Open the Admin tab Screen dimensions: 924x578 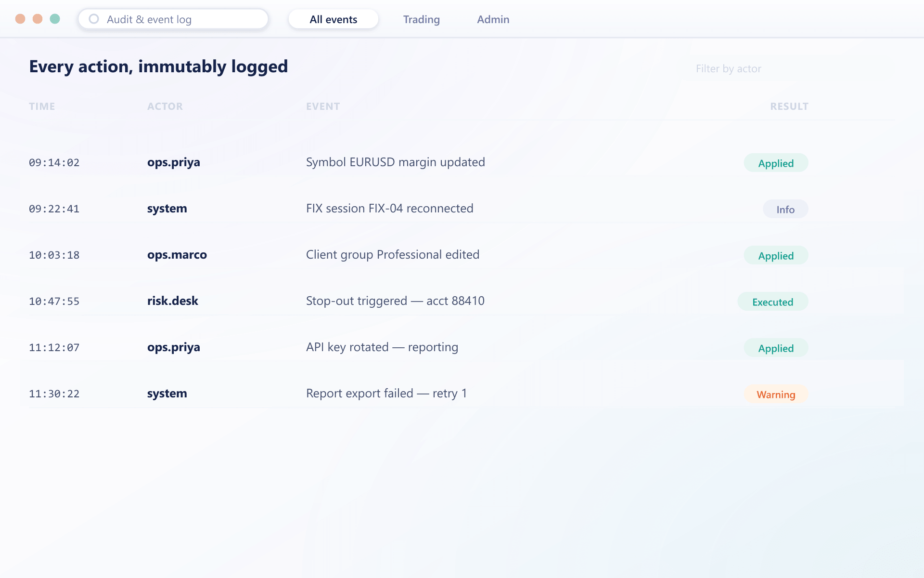pos(493,19)
